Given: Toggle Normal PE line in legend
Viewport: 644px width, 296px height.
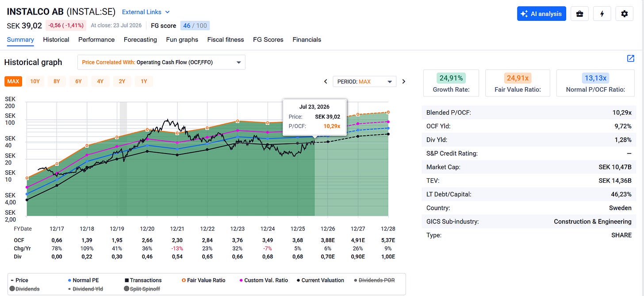Looking at the screenshot, I should pyautogui.click(x=83, y=280).
